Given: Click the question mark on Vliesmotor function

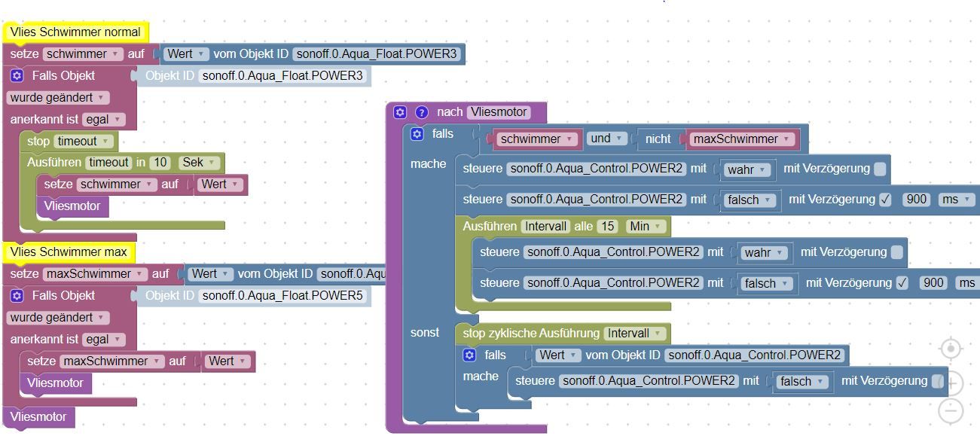Looking at the screenshot, I should pyautogui.click(x=422, y=112).
